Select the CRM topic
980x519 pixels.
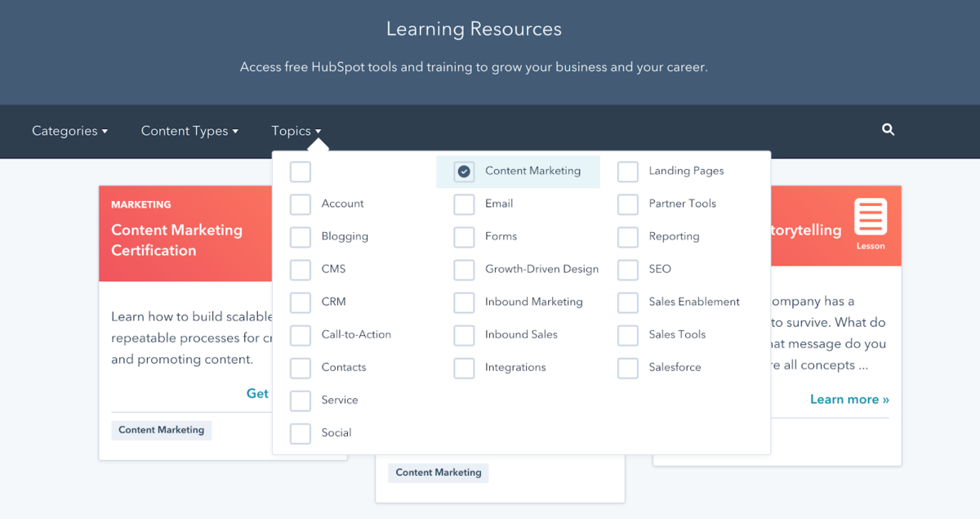coord(301,302)
